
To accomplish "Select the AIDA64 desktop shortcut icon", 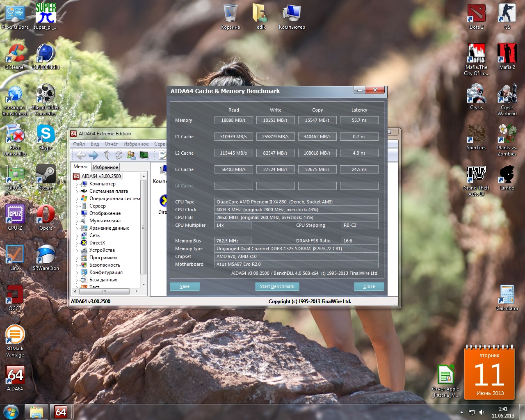I will click(15, 378).
